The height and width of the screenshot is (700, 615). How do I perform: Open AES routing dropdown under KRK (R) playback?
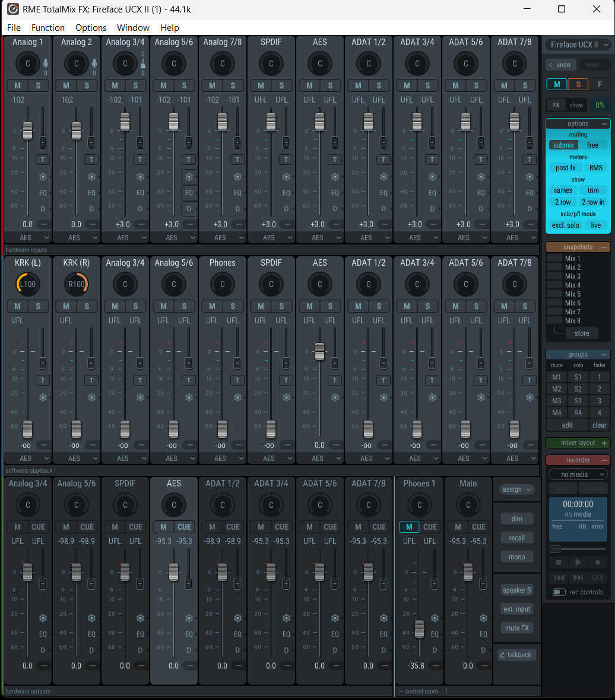pos(77,458)
